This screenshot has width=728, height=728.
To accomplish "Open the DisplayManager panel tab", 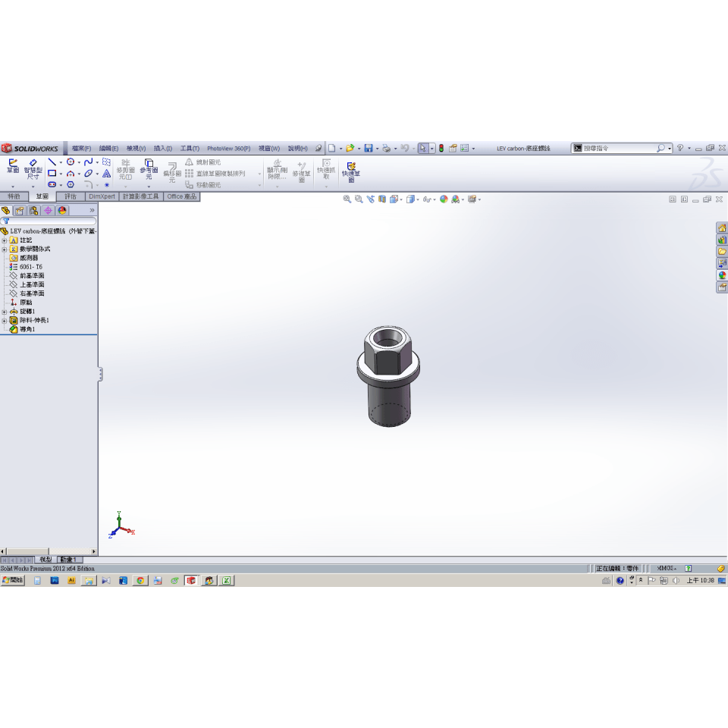I will (x=62, y=211).
